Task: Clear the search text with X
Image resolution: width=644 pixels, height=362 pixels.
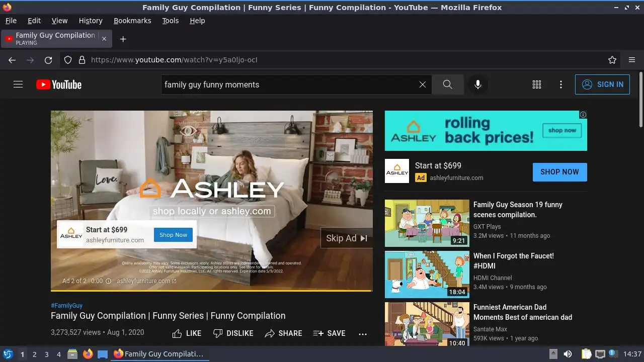Action: pyautogui.click(x=423, y=84)
